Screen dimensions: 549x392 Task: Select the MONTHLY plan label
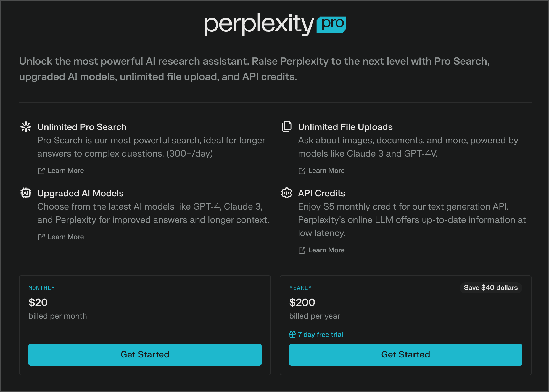coord(42,288)
